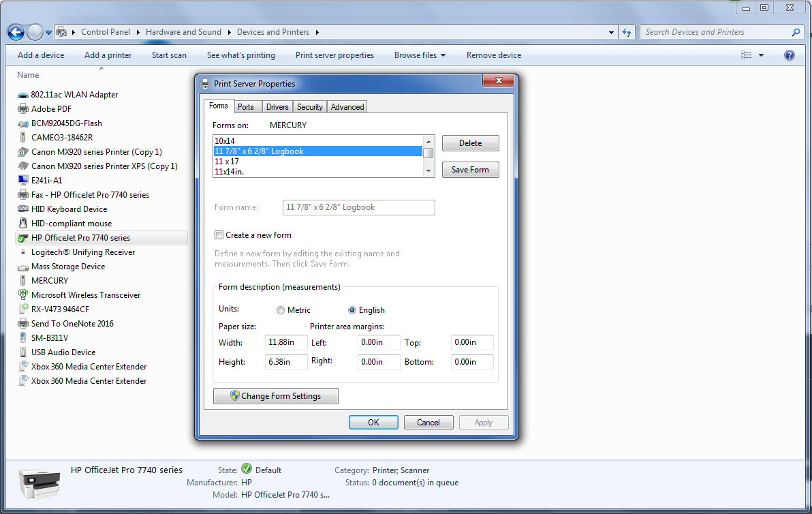Click the Mass Storage Device icon

[22, 267]
